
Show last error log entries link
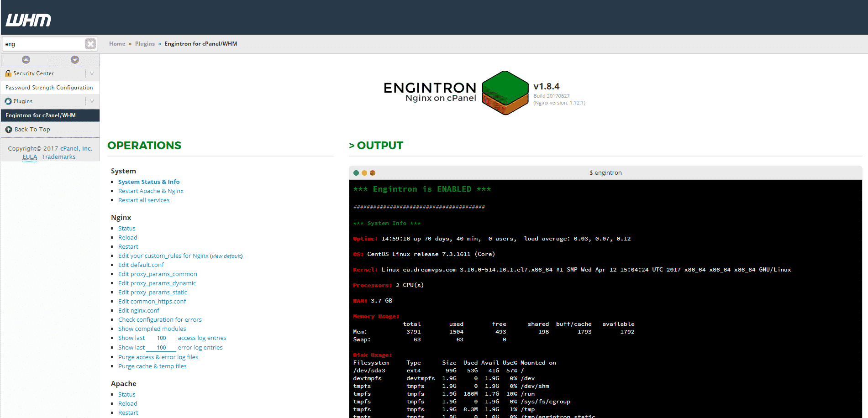(132, 348)
